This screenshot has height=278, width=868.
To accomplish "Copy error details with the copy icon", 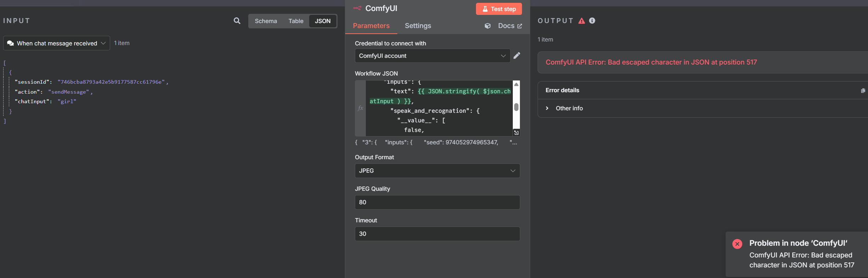I will (863, 90).
